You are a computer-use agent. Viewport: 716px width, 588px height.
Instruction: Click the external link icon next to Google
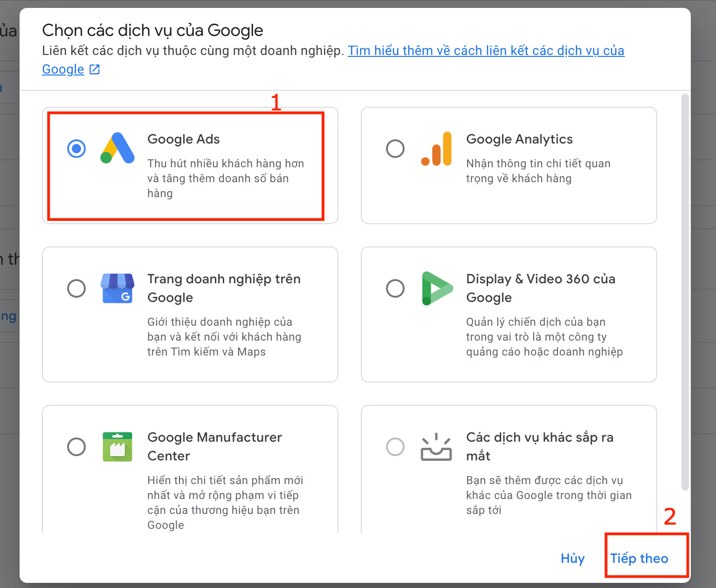(x=95, y=69)
